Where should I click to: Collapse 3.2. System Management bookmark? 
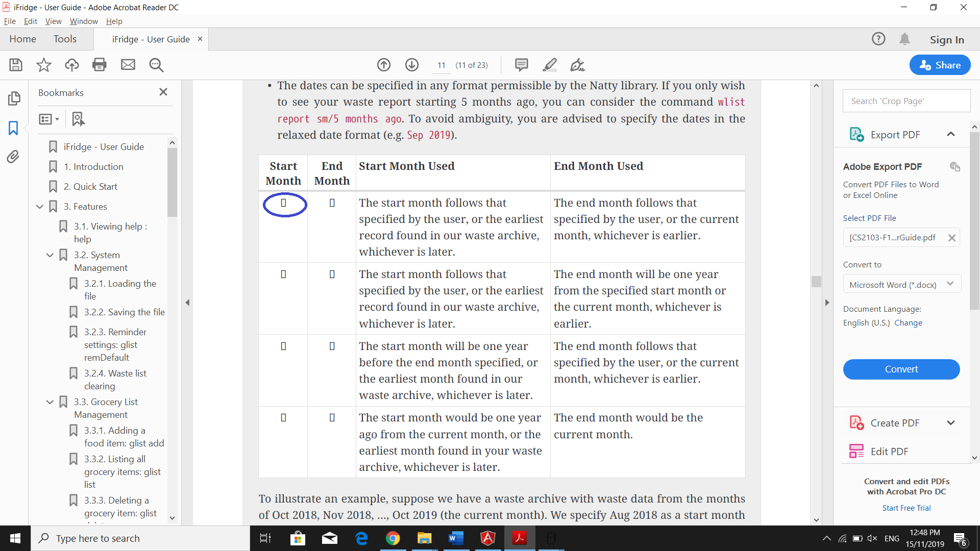point(50,255)
